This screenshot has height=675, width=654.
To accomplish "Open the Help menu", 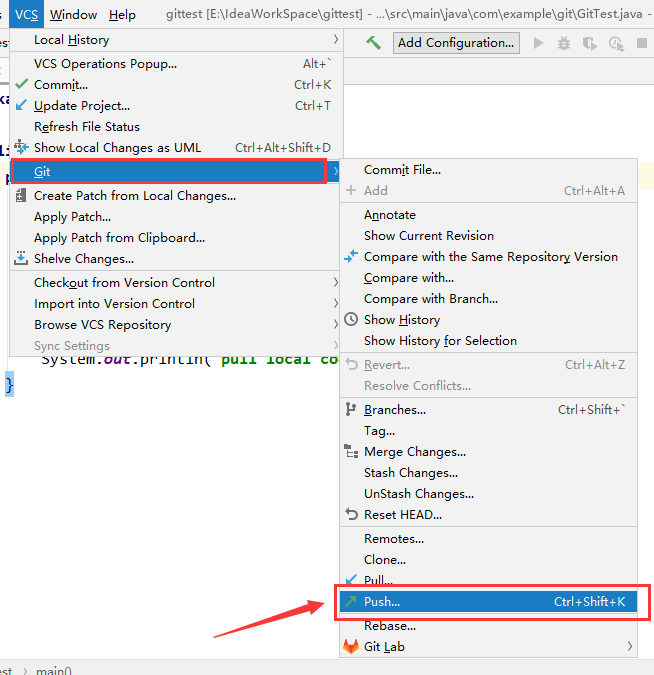I will tap(122, 14).
